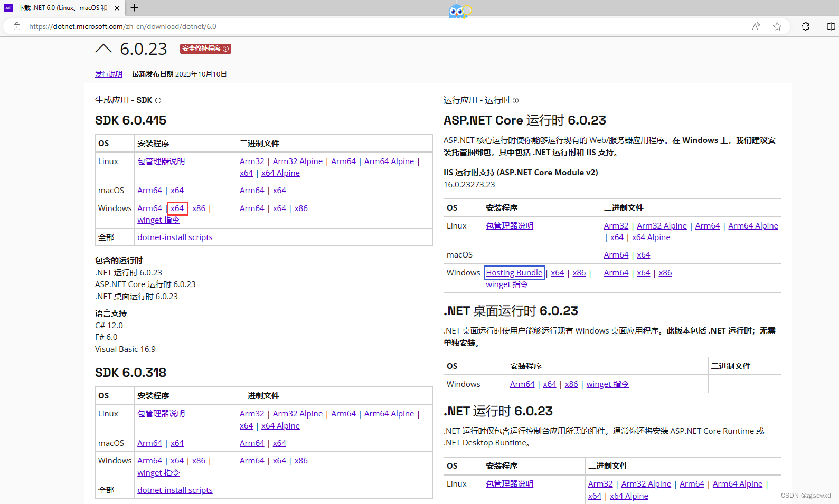Open the 发行说明 release notes link
This screenshot has width=839, height=504.
click(x=109, y=74)
